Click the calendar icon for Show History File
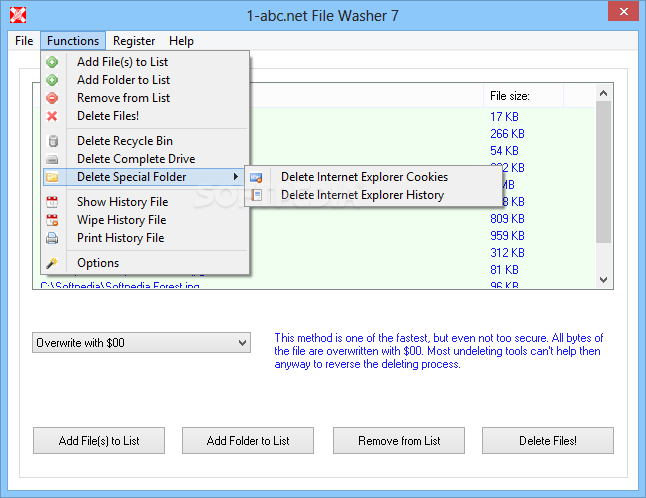Screen dimensions: 646x498 coord(52,202)
